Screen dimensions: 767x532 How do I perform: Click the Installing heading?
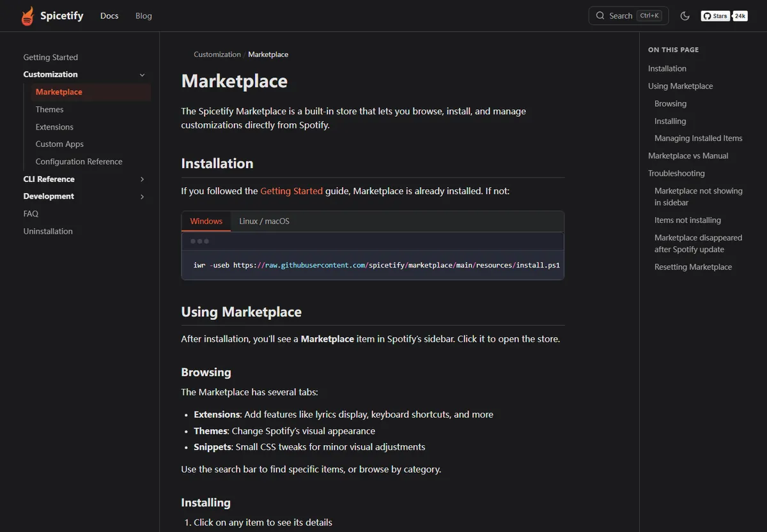[x=206, y=503]
